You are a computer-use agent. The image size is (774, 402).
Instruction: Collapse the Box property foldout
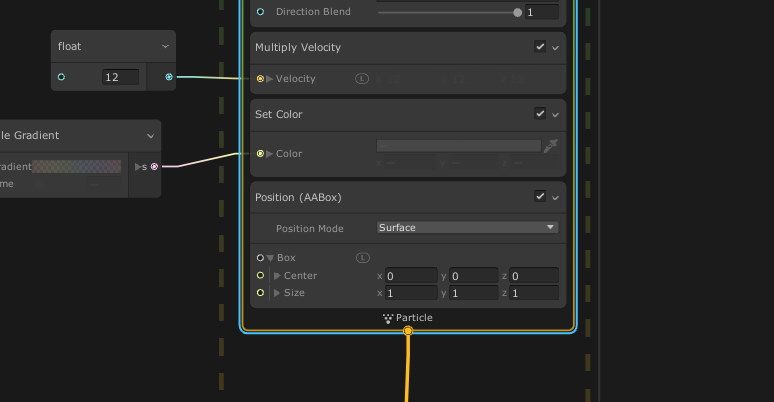270,258
